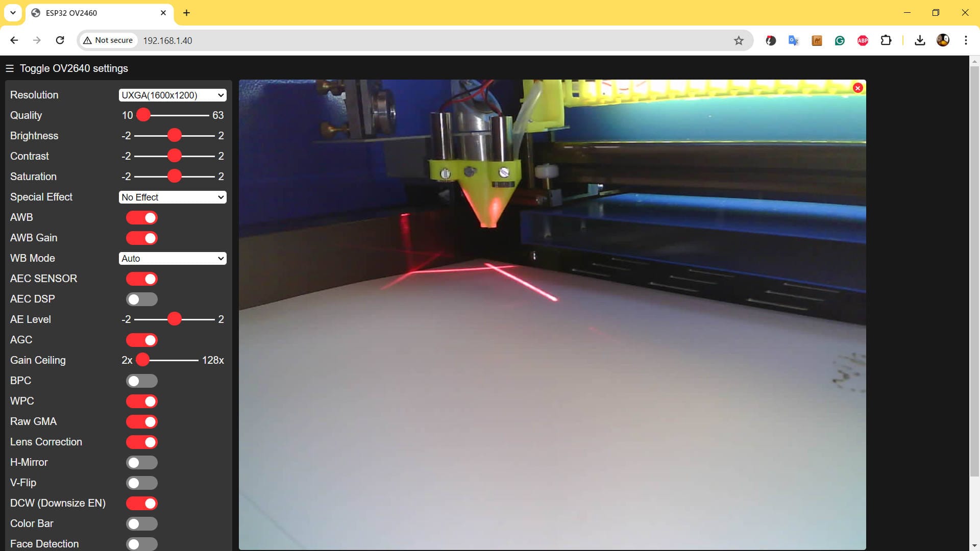Enable the AEC DSP toggle
Screen dimensions: 980x551
[142, 299]
